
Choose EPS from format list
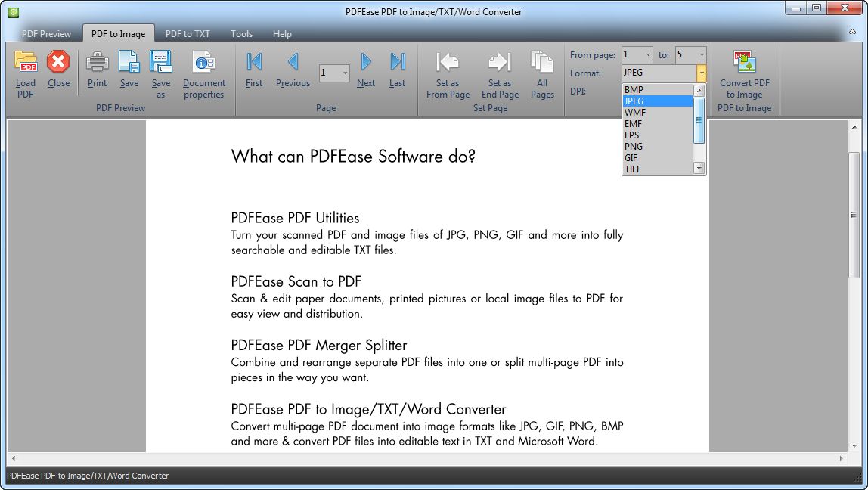click(x=658, y=135)
